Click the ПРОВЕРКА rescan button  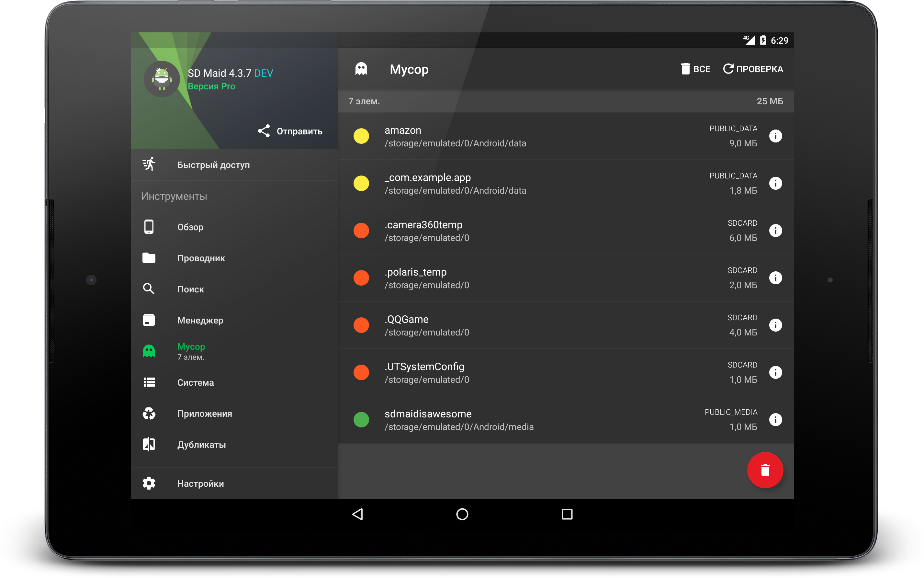(753, 69)
